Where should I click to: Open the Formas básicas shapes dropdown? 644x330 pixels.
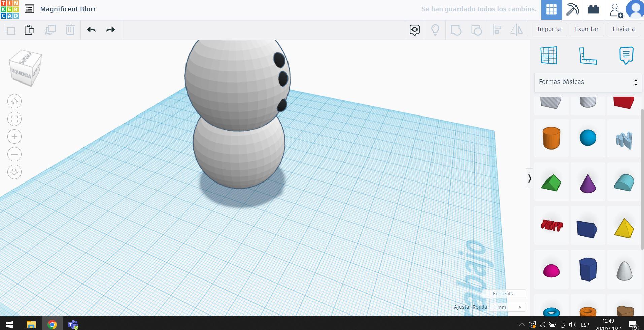(x=588, y=82)
